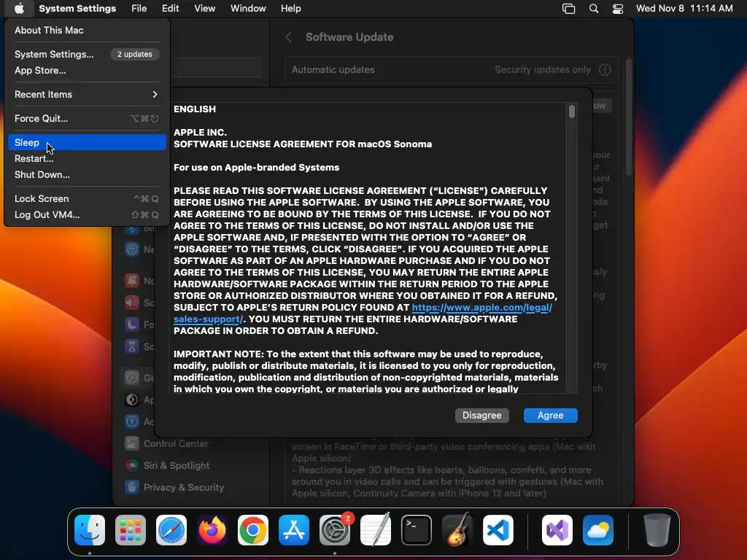Open Visual Studio Code from the Dock
The width and height of the screenshot is (747, 560).
498,530
